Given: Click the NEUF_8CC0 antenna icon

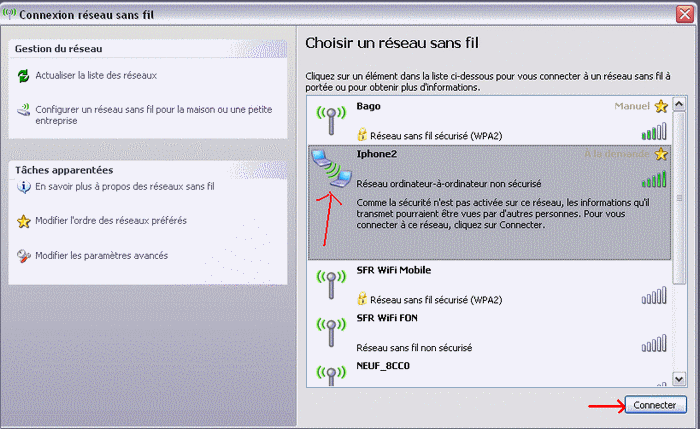Looking at the screenshot, I should click(x=331, y=376).
